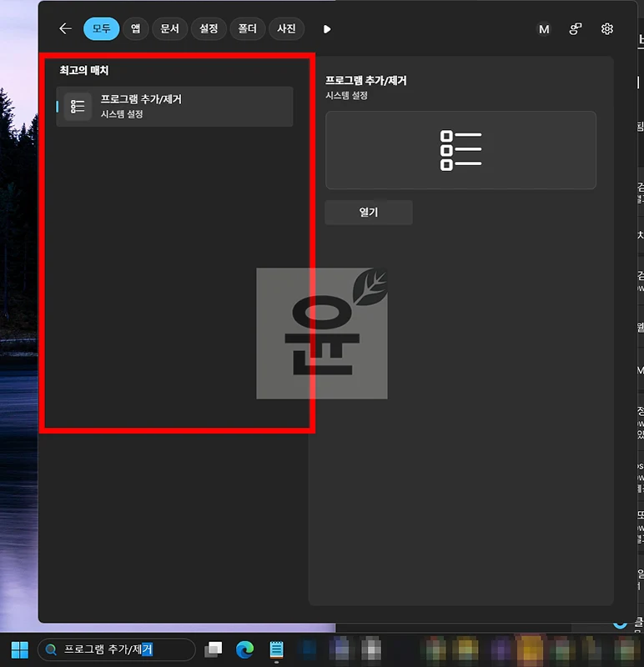Switch to the 앱 filter tab
Image resolution: width=644 pixels, height=667 pixels.
point(135,29)
